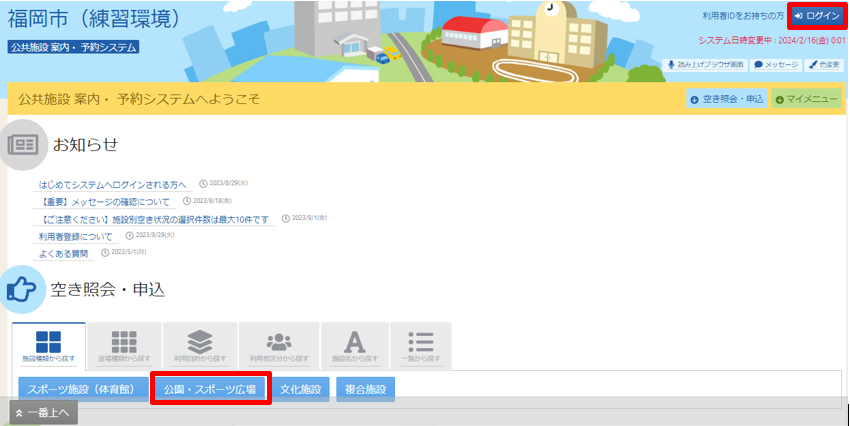Switch to the 利用者区分から探す tab
850x426 pixels.
(279, 346)
